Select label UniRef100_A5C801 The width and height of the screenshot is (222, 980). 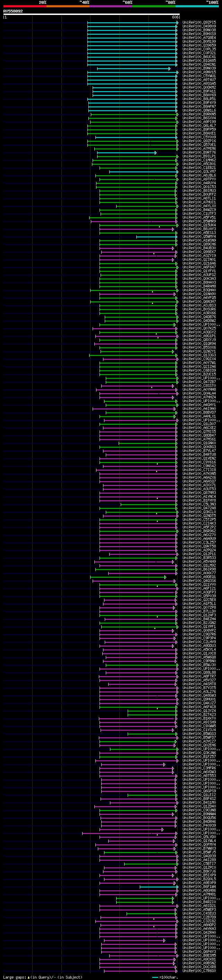[199, 164]
